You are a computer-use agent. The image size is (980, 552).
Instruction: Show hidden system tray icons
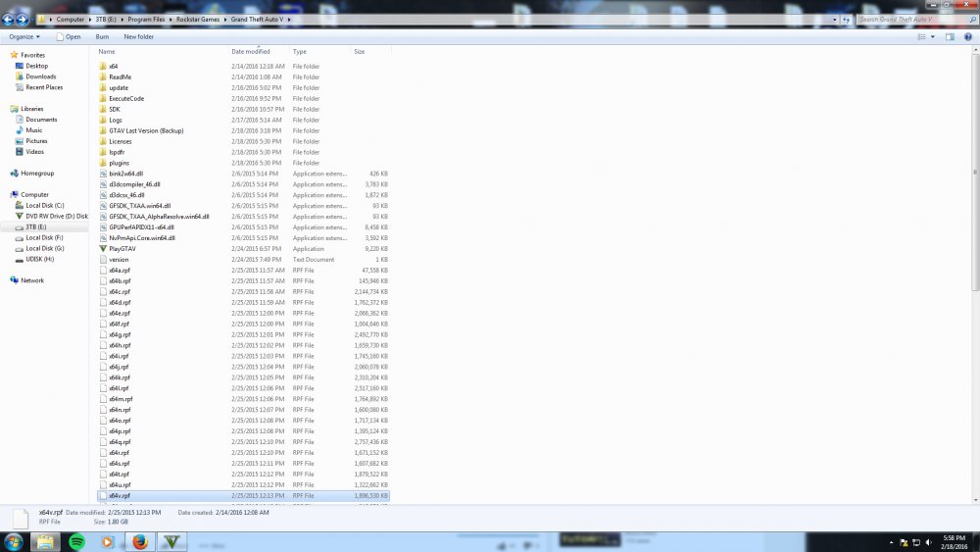(x=891, y=542)
